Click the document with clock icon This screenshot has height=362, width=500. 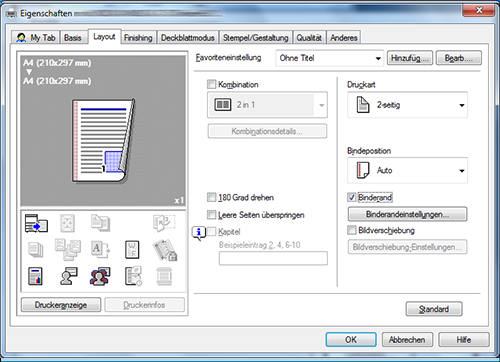pyautogui.click(x=133, y=276)
